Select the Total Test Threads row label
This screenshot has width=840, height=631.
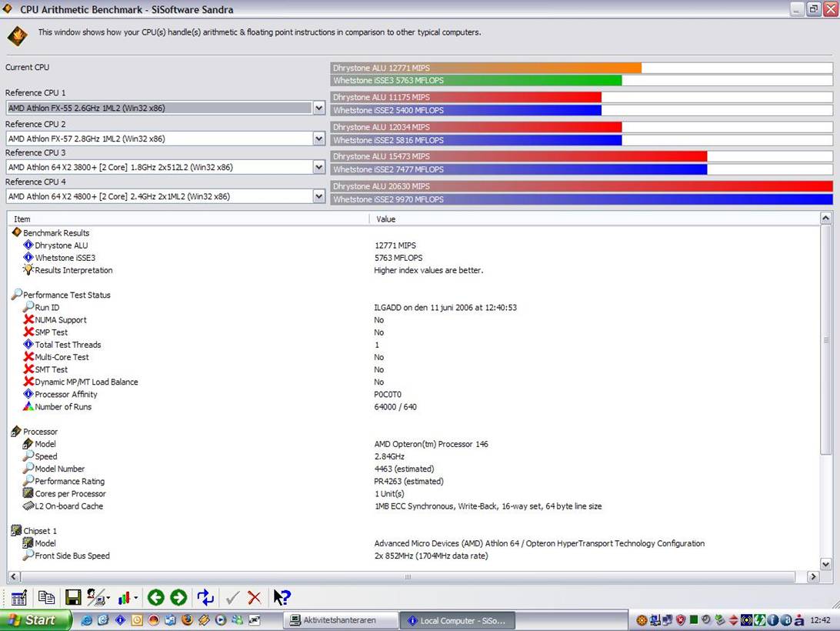click(x=68, y=345)
